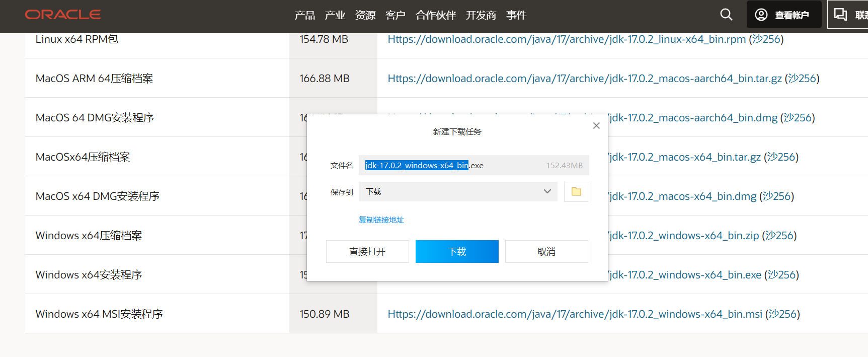
Task: Open the linux-x64_bin.rpm download link
Action: coord(567,39)
